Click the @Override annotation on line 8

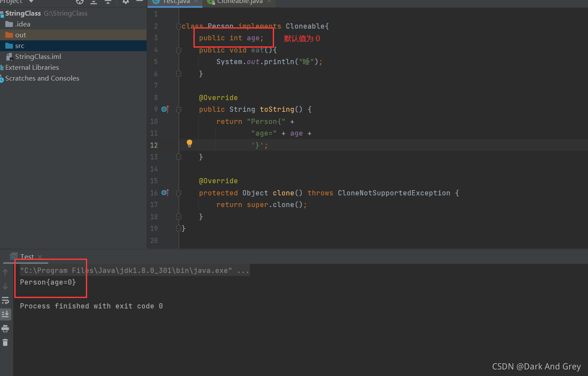[219, 98]
